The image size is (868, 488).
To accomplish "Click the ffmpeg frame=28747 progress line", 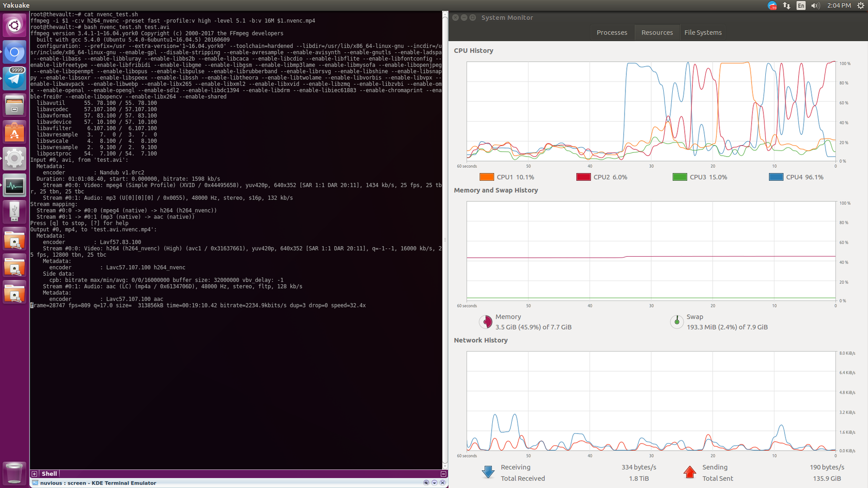I will coord(198,305).
